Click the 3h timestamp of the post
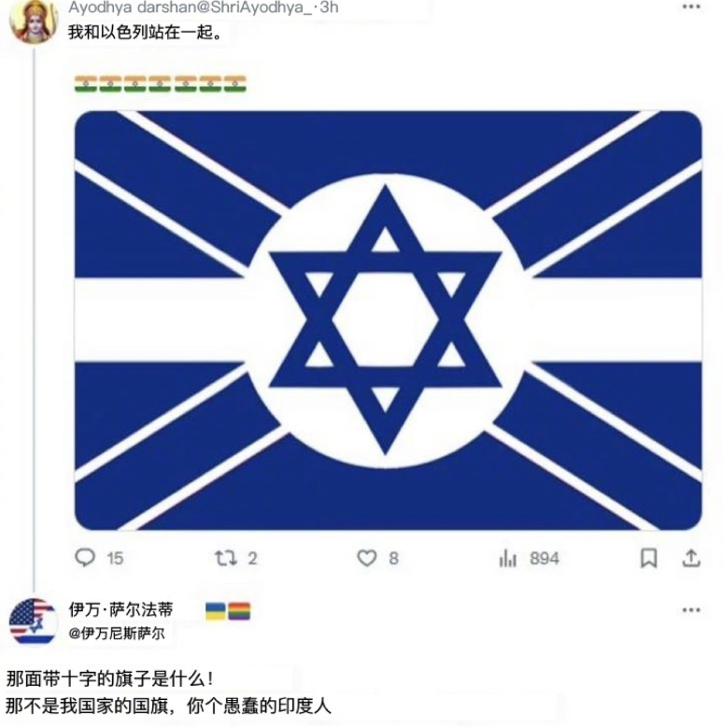Viewport: 723px width, 728px height. point(329,7)
